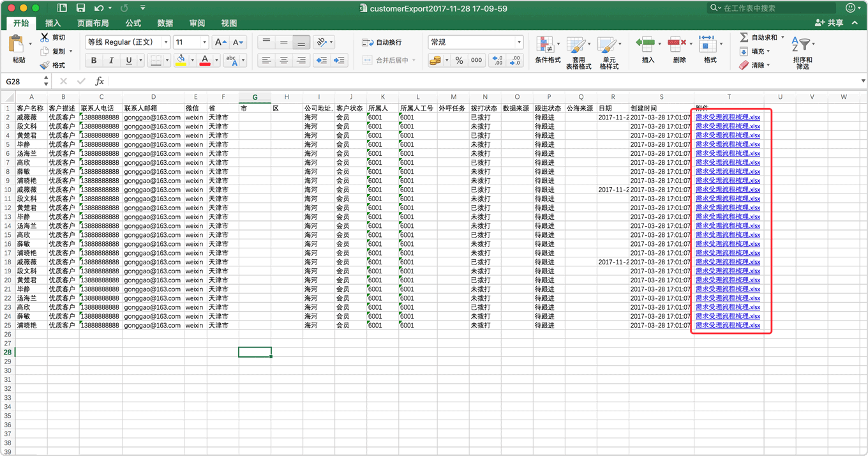The image size is (868, 456).
Task: Open the sidebar/template icon in title bar
Action: pos(62,8)
